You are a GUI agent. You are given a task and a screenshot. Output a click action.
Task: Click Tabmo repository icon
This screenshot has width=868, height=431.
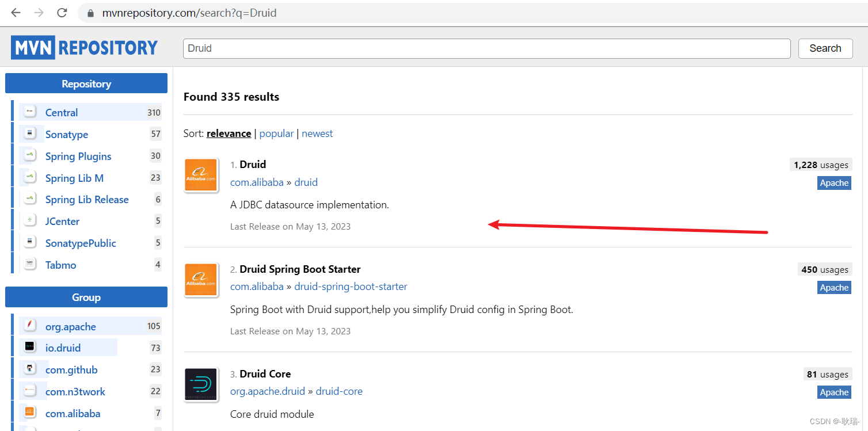[x=30, y=265]
